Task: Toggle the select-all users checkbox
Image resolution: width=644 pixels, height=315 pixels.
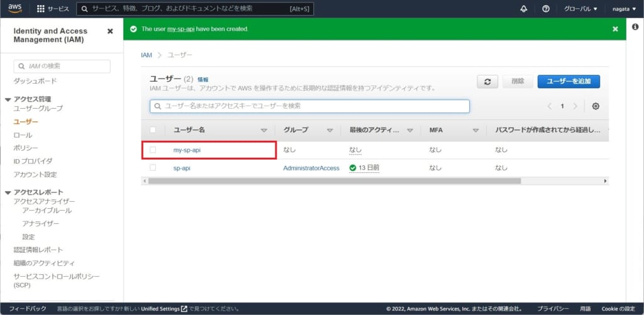Action: 153,130
